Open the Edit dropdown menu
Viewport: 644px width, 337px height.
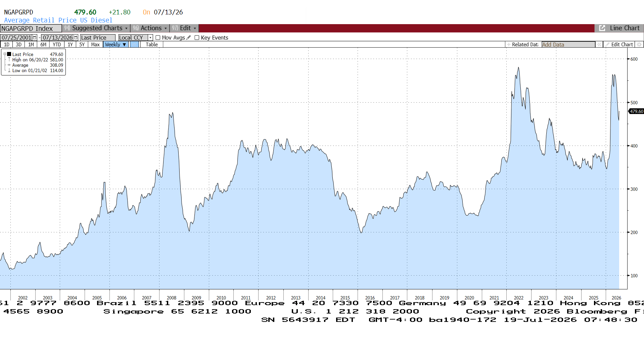[184, 28]
